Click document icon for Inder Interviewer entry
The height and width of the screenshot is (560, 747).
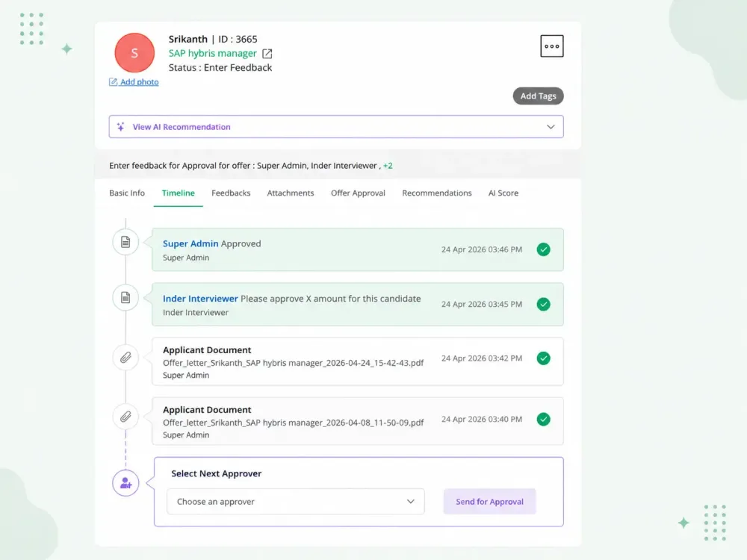point(125,298)
